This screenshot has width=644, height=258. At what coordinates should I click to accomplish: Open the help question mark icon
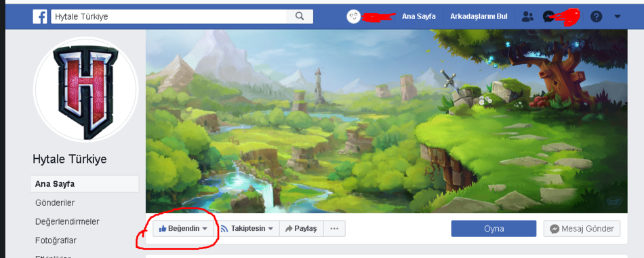click(596, 16)
